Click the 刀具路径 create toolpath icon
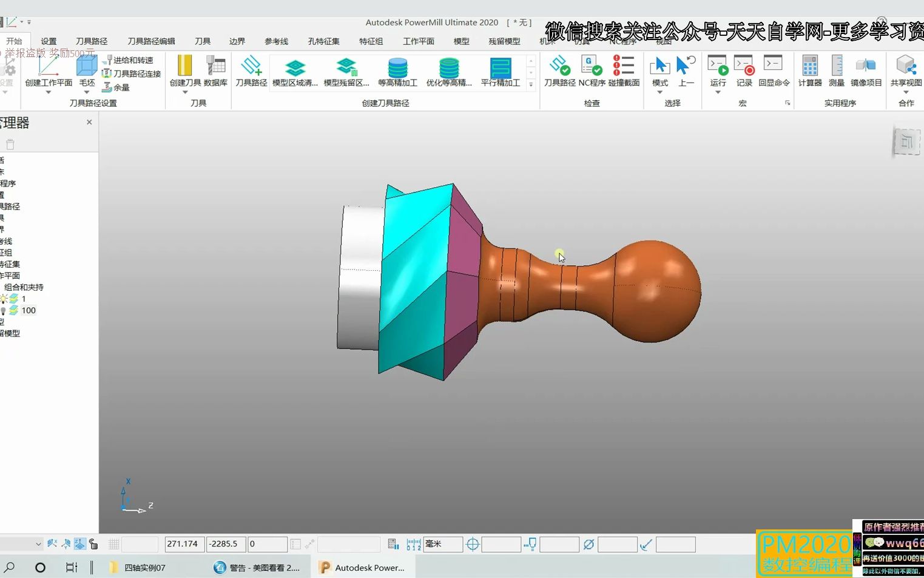Image resolution: width=924 pixels, height=578 pixels. [x=251, y=65]
